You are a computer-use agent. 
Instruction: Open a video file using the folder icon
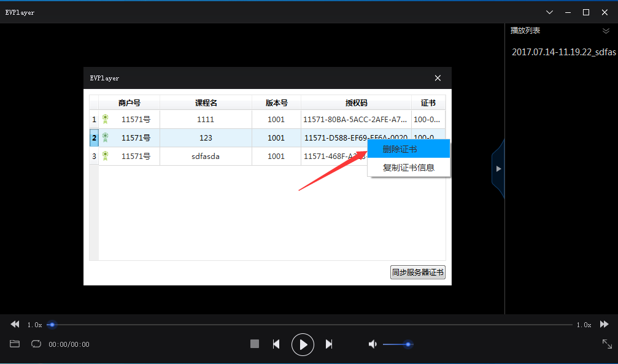point(15,344)
